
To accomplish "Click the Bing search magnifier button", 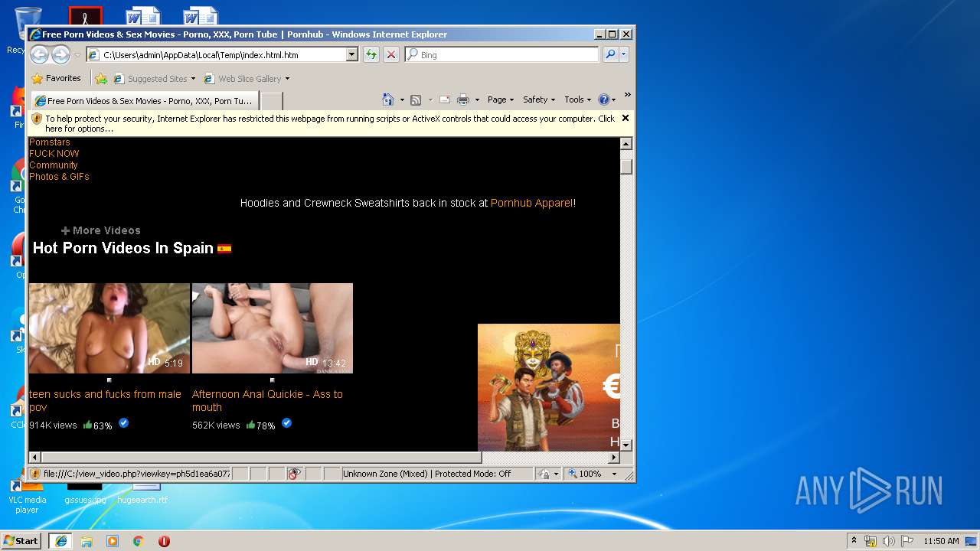I will coord(610,54).
